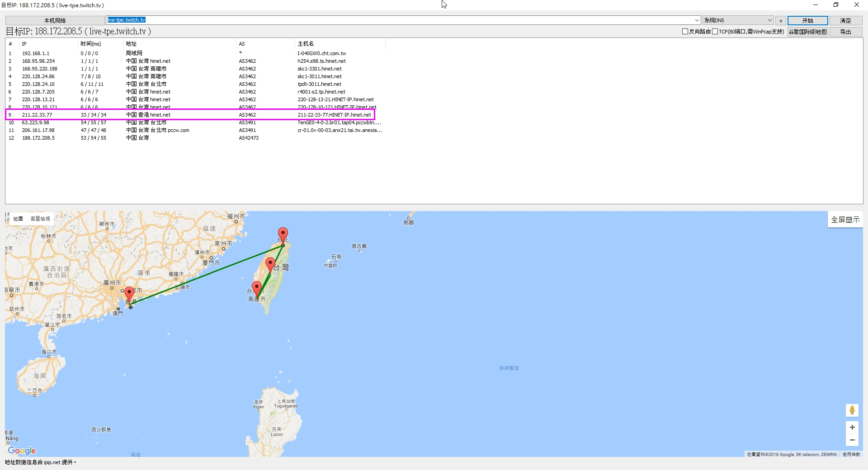The height and width of the screenshot is (470, 868).
Task: Click the AS column header
Action: [265, 44]
